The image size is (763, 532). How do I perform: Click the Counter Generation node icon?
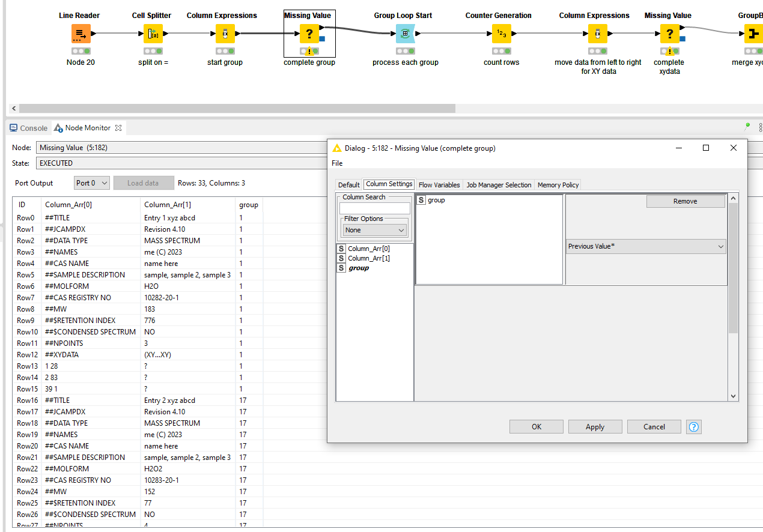tap(501, 34)
